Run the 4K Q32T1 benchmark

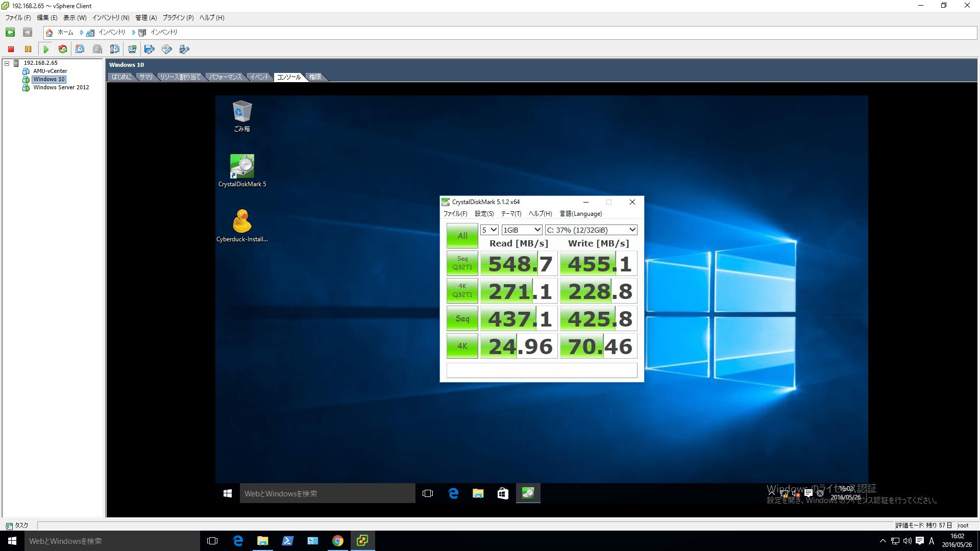coord(462,291)
